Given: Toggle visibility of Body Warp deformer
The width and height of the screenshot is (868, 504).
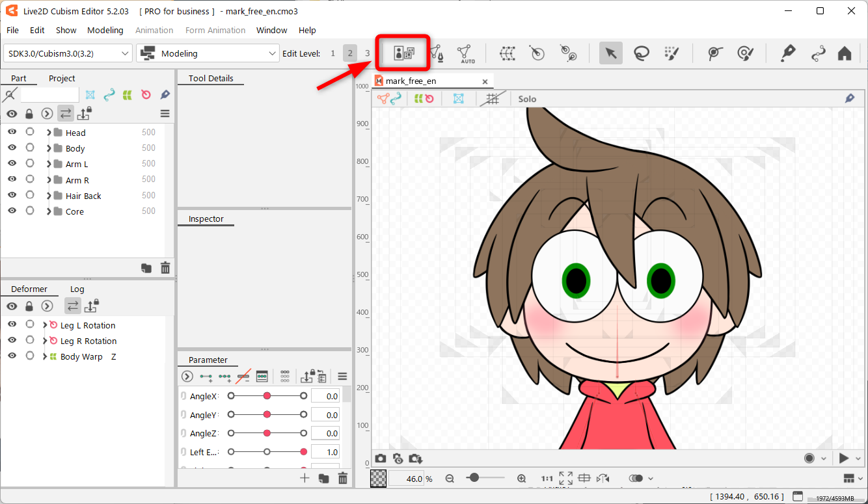Looking at the screenshot, I should tap(12, 356).
